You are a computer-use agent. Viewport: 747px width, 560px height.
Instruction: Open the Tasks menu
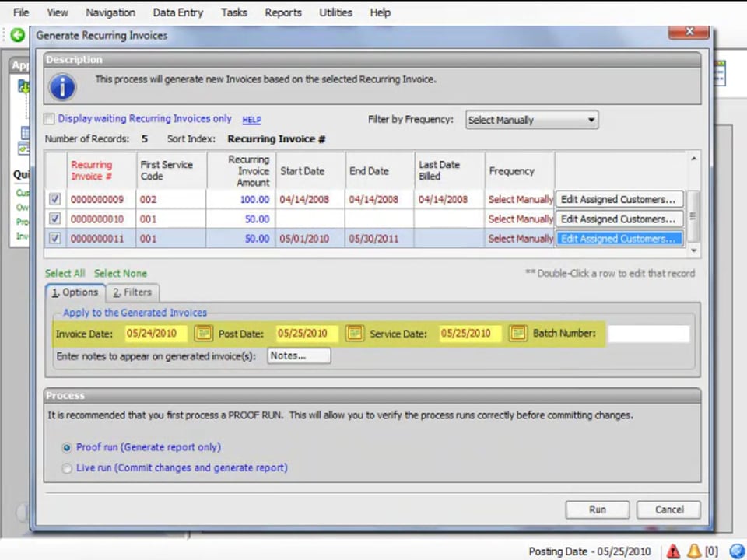pyautogui.click(x=233, y=12)
